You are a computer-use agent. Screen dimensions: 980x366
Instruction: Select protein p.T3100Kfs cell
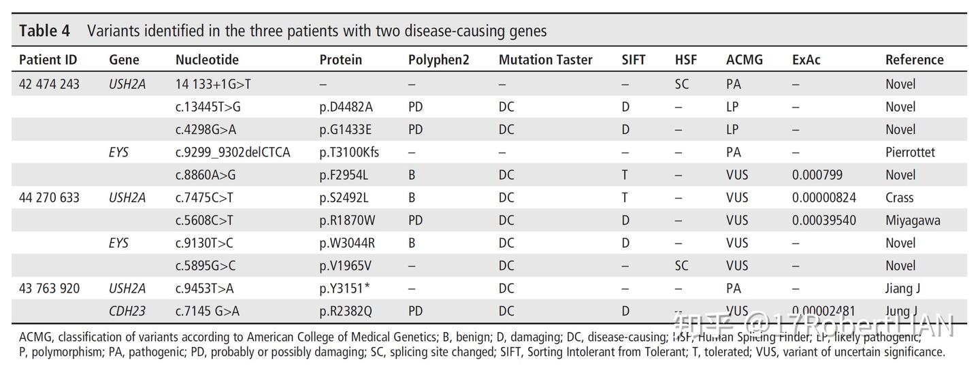pos(349,152)
